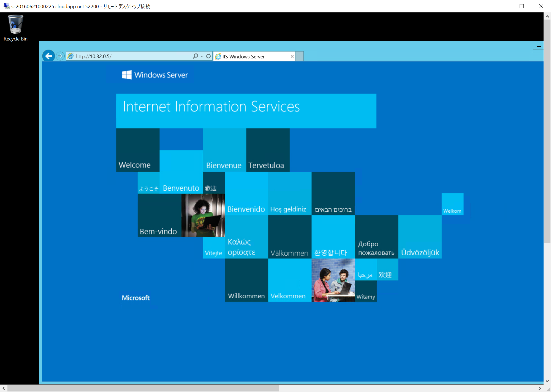
Task: Click the Добро пожаловать tile
Action: coord(376,237)
